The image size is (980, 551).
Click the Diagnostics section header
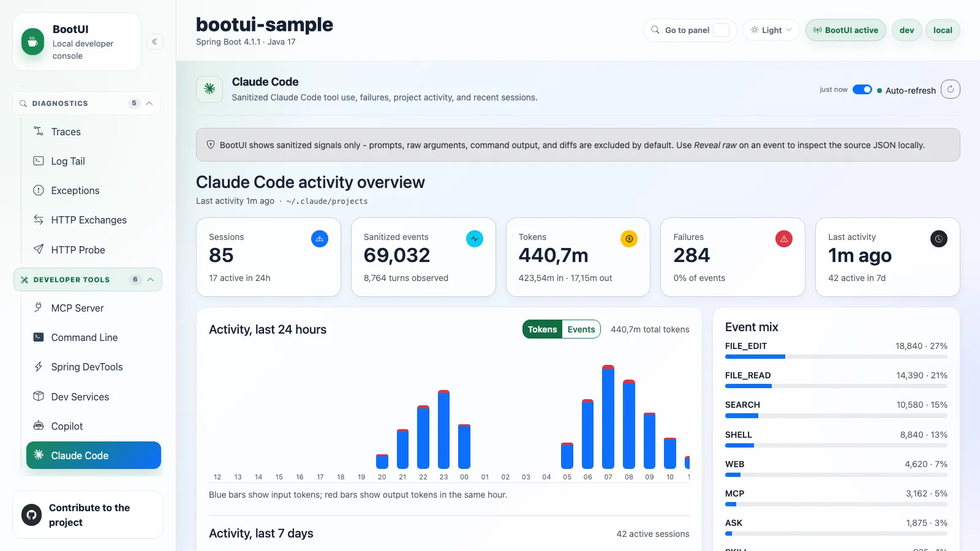coord(86,103)
